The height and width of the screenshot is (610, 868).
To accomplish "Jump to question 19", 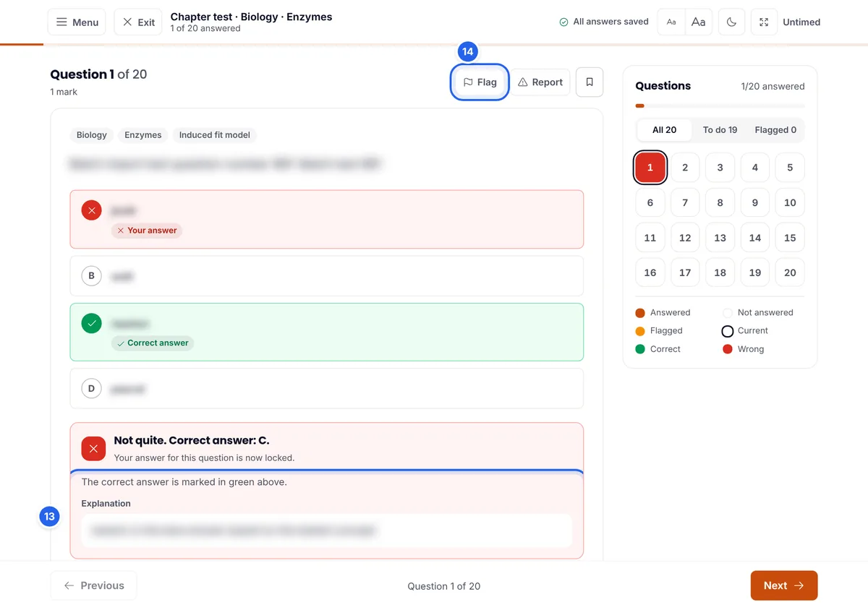I will [x=755, y=272].
